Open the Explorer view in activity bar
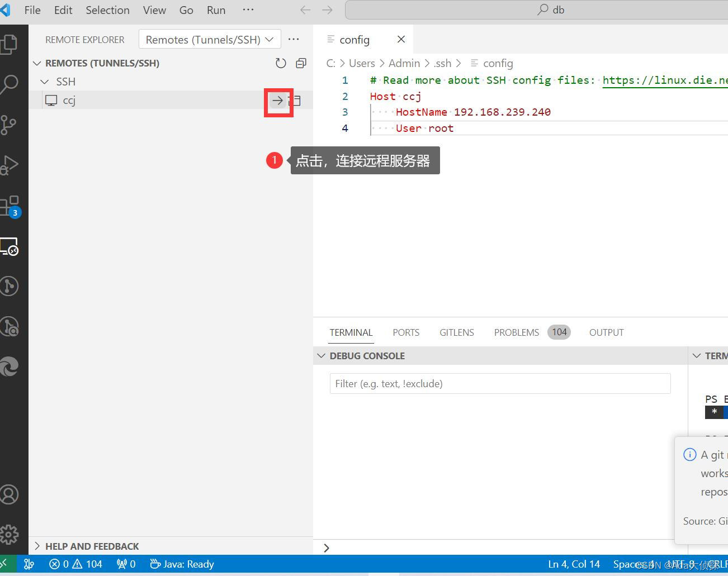Viewport: 728px width, 576px height. click(x=9, y=44)
